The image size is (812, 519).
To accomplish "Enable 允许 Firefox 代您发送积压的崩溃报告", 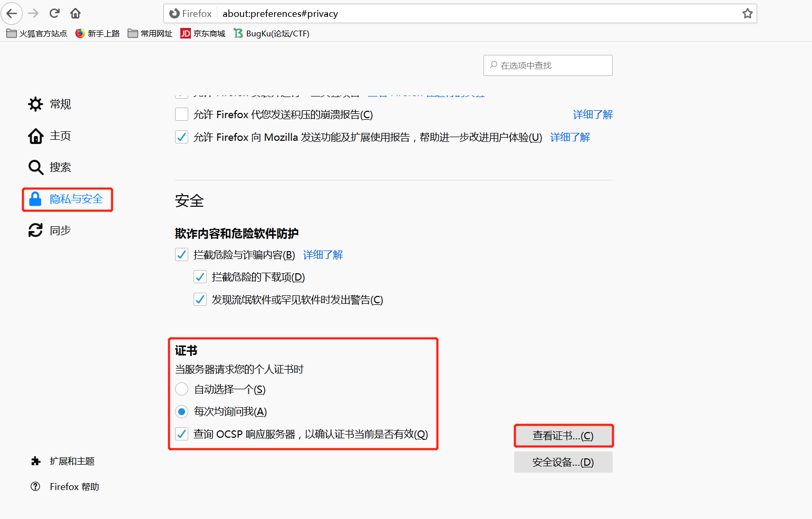I will [181, 114].
